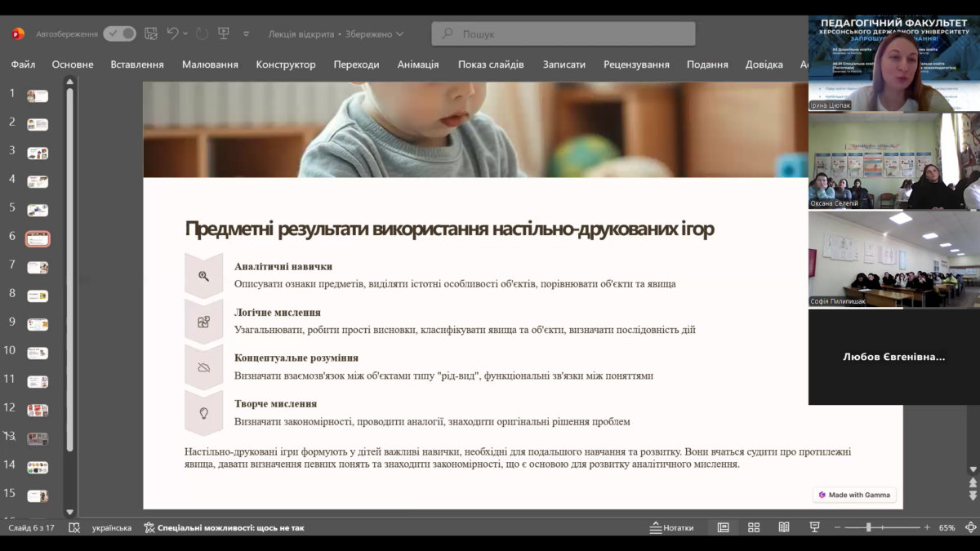
Task: Click the Save icon in quick access toolbar
Action: coord(151,33)
